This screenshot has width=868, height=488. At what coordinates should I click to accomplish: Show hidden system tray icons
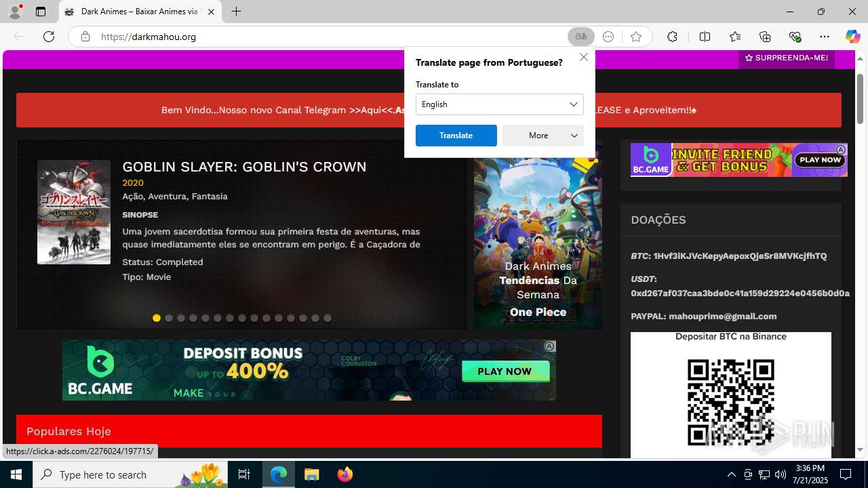[x=731, y=474]
